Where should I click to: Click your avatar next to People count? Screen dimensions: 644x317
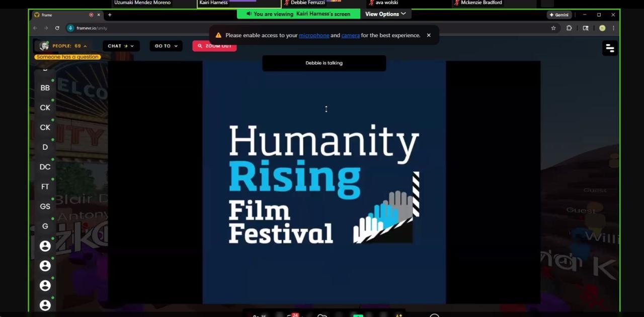click(x=44, y=46)
